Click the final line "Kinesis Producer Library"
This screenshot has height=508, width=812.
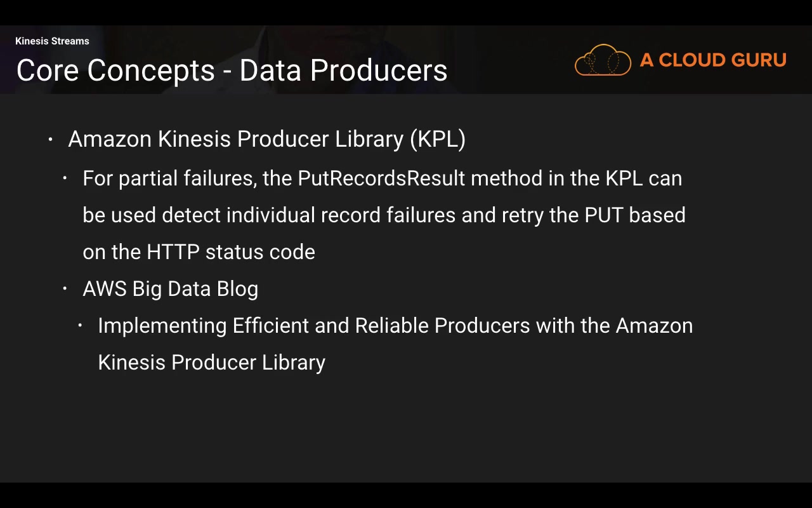[211, 363]
